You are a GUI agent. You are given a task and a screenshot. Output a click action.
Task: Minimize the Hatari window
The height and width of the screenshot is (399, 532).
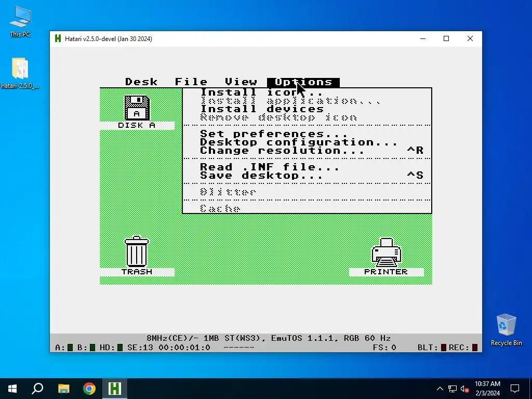coord(423,38)
